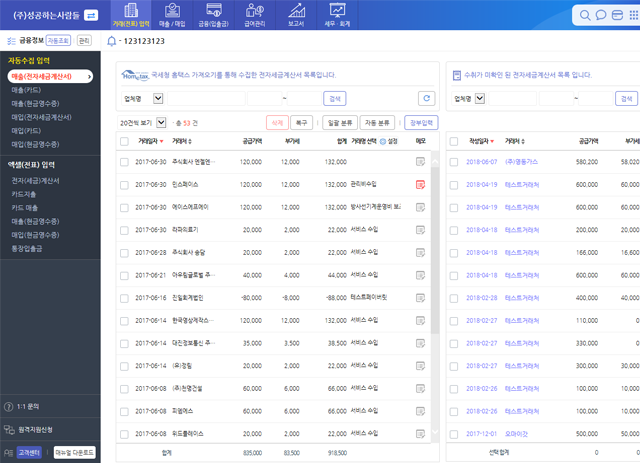Sort by 거래처 column in right table
Image resolution: width=640 pixels, height=463 pixels.
pos(515,141)
